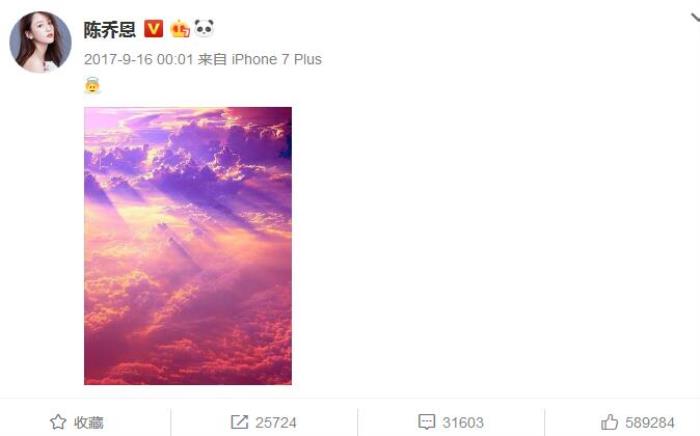Click the 589284 likes count
The height and width of the screenshot is (436, 700).
click(x=650, y=423)
